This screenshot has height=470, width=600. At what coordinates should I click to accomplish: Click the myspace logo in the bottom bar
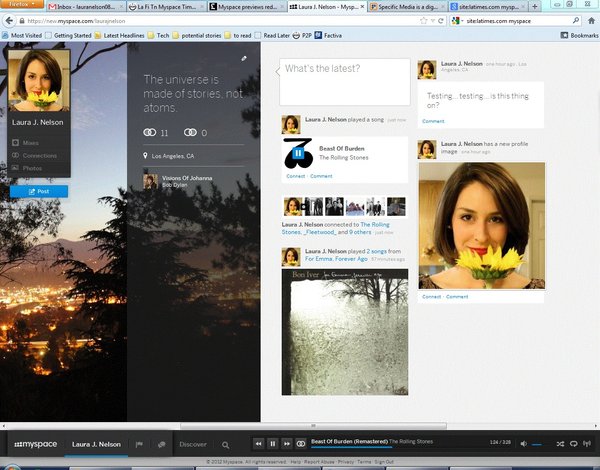click(36, 444)
